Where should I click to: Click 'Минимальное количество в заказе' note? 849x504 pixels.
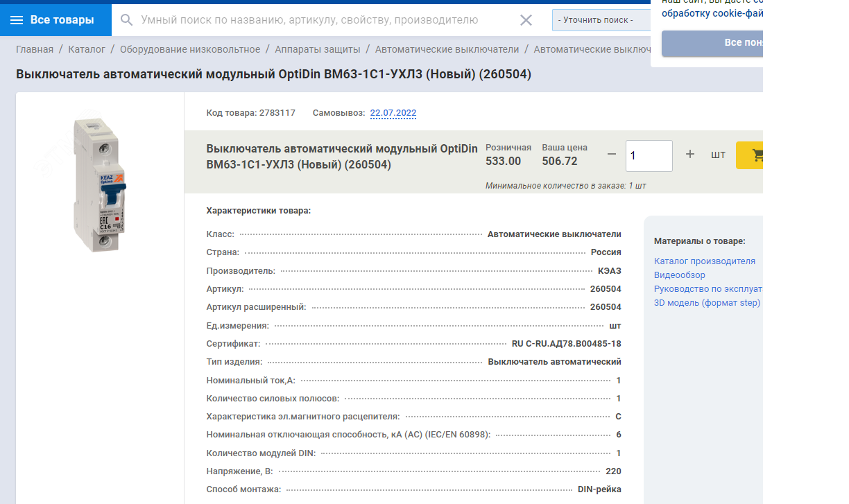tap(566, 186)
